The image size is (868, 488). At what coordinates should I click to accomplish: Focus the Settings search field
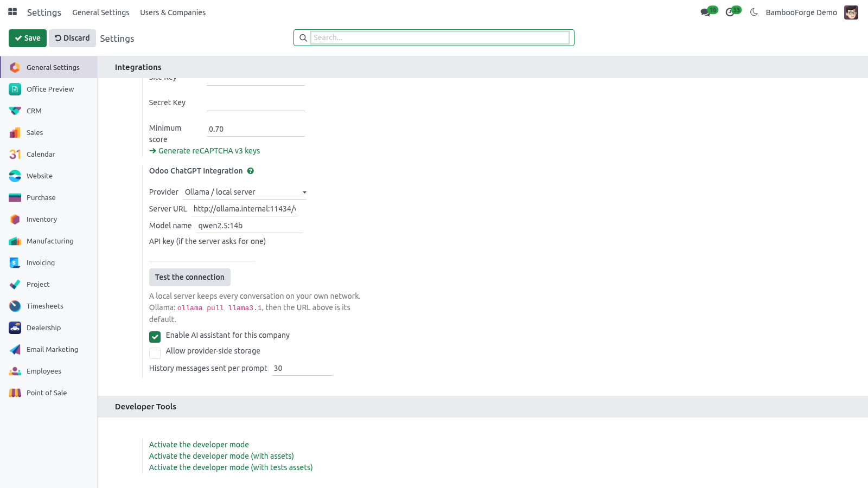(440, 37)
